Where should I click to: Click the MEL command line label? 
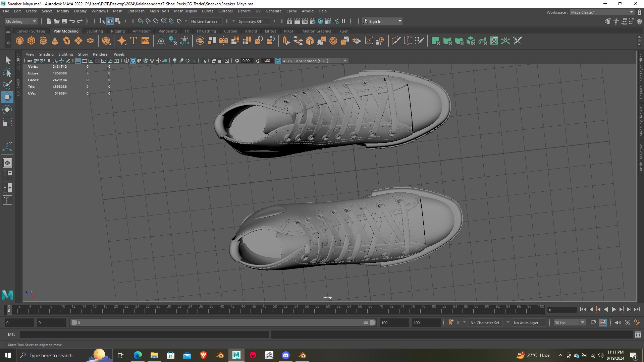11,335
